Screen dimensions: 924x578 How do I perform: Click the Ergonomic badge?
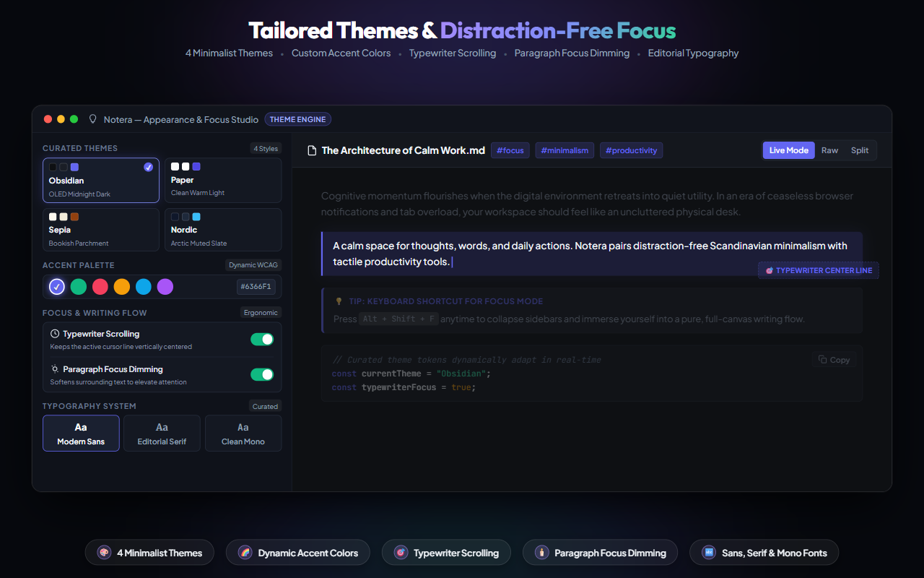coord(261,313)
